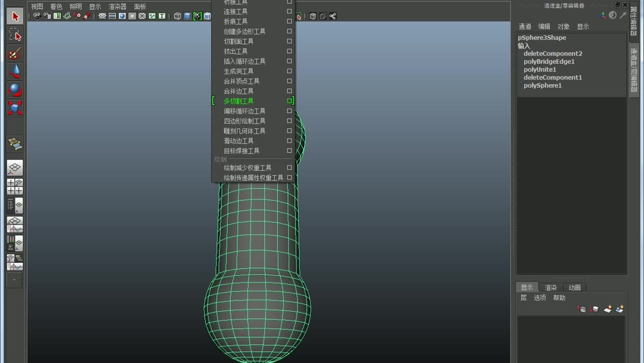644x363 pixels.
Task: Open the 切割面工具 option box
Action: 289,41
